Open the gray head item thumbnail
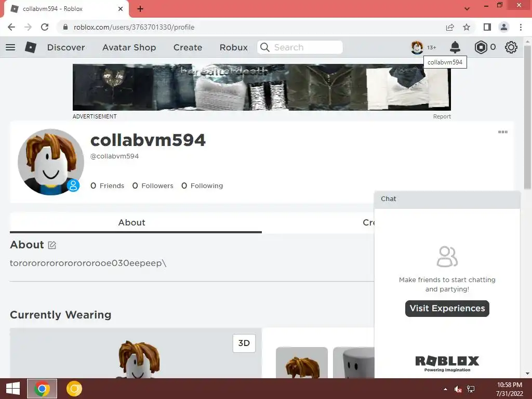Screen dimensions: 532x399 point(353,362)
